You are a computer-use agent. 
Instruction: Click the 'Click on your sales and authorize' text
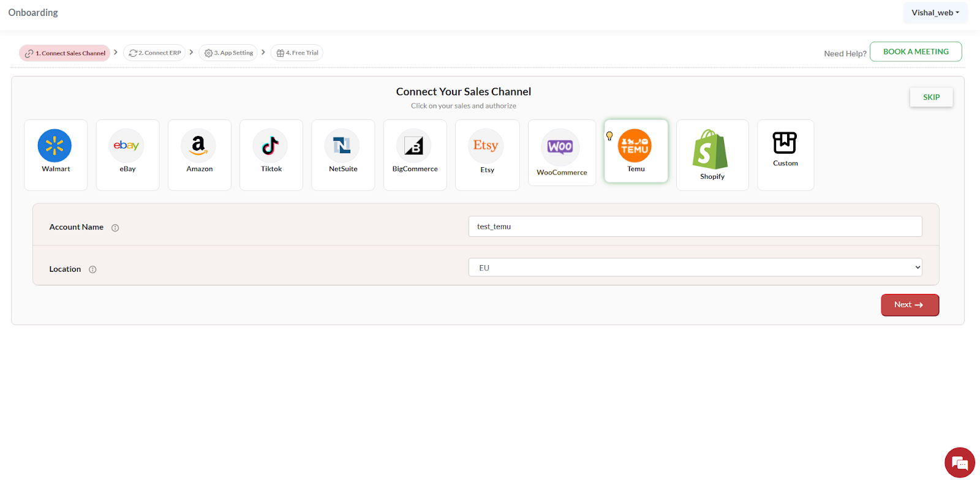pos(464,106)
